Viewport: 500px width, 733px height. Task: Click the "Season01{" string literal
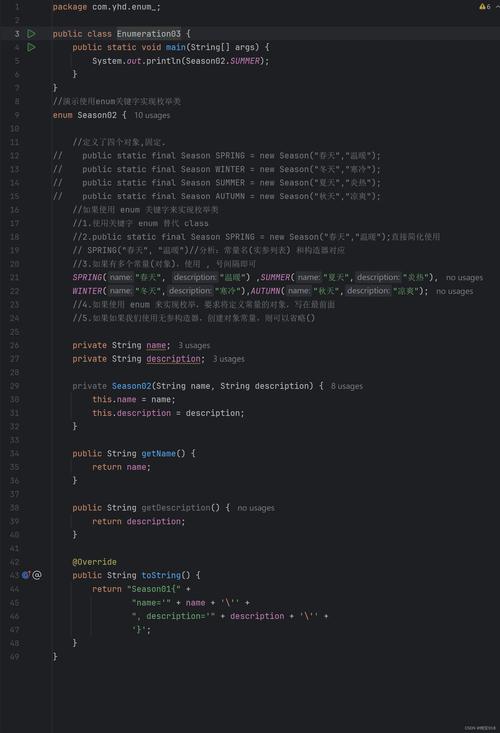coord(154,589)
